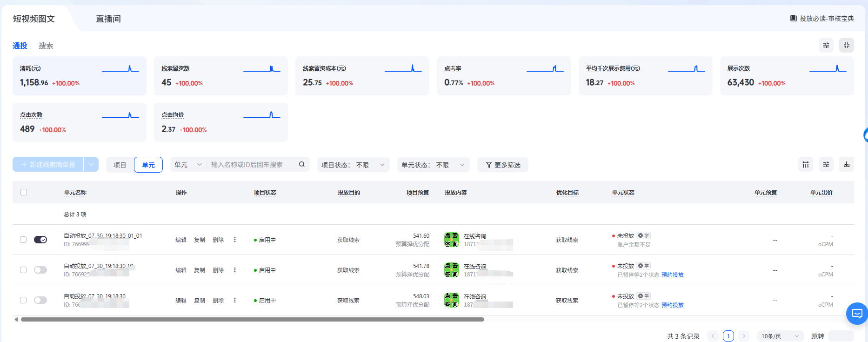Click the creative thumbnail in 548.03 row
This screenshot has width=868, height=342.
452,300
